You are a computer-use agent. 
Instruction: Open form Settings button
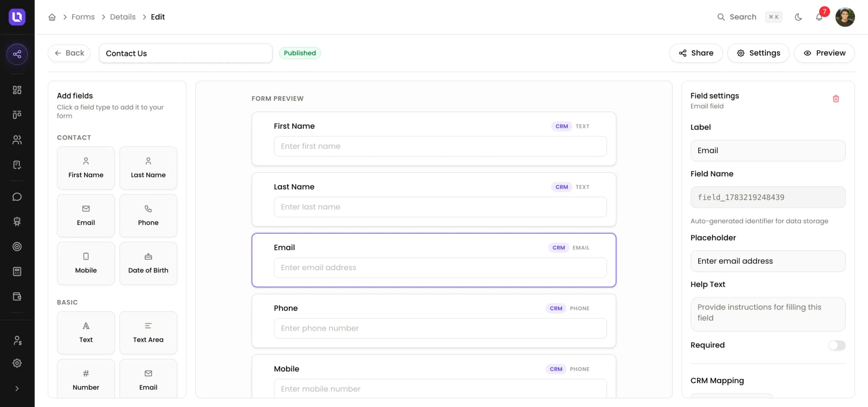758,53
